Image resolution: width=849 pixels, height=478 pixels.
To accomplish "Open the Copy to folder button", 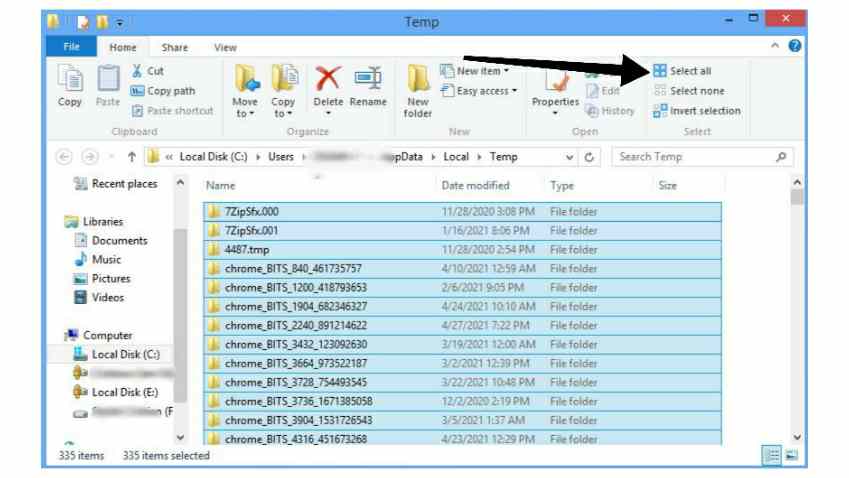I will 283,90.
